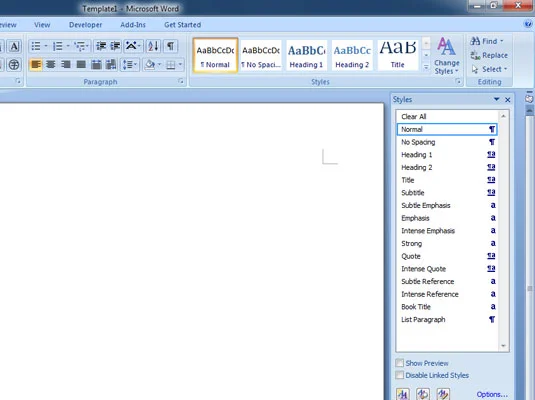Close the Styles pane
This screenshot has width=535, height=400.
point(507,100)
